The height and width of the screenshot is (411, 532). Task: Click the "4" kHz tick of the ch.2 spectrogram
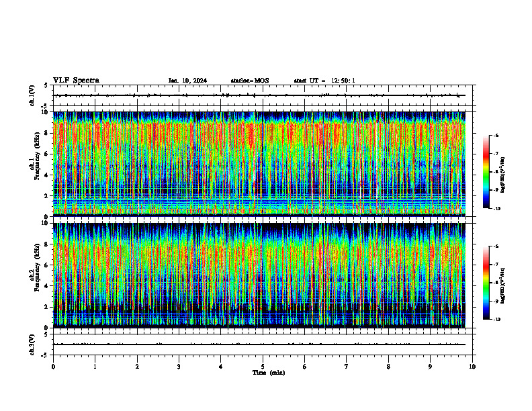coord(46,286)
